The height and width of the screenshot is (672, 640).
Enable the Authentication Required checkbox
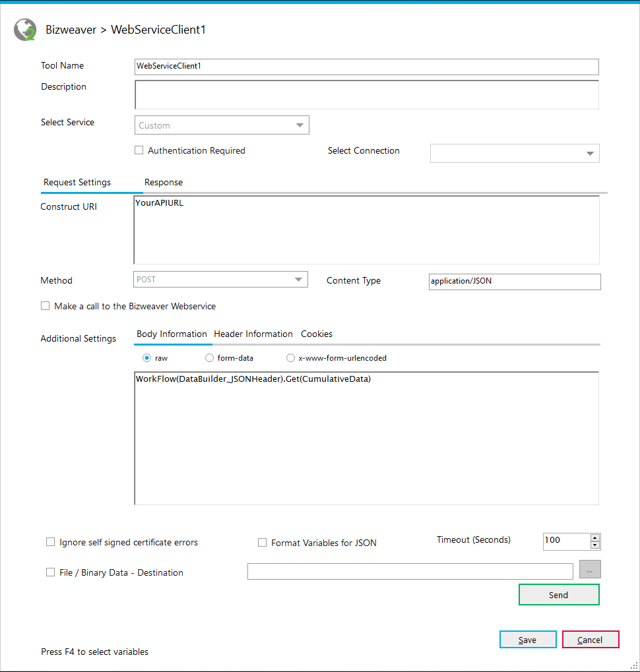point(139,150)
